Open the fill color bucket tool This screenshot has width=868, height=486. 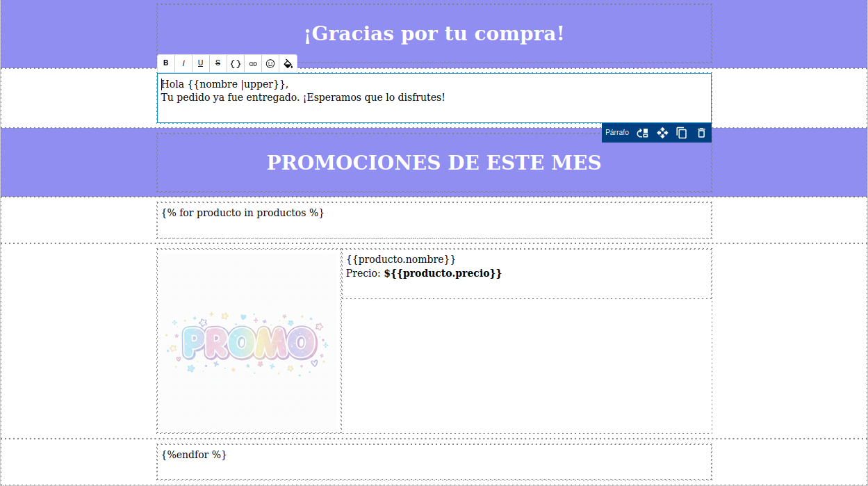click(x=287, y=63)
